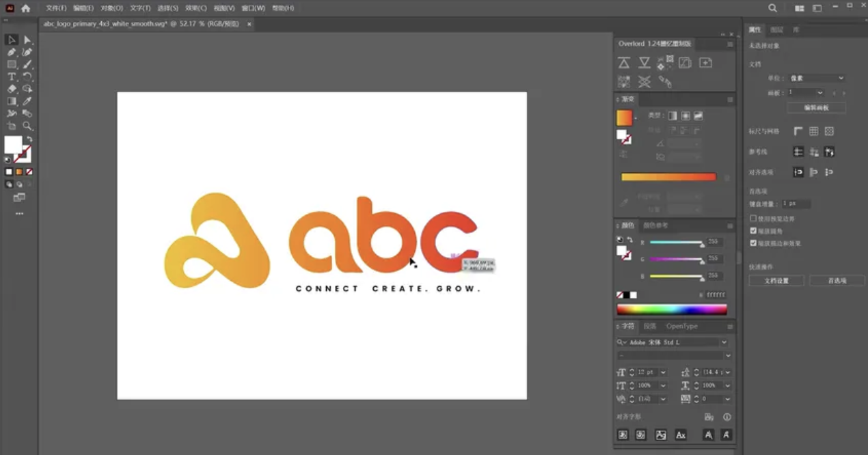Switch to the 颜色参考 color guide tab
The width and height of the screenshot is (868, 455).
point(656,225)
